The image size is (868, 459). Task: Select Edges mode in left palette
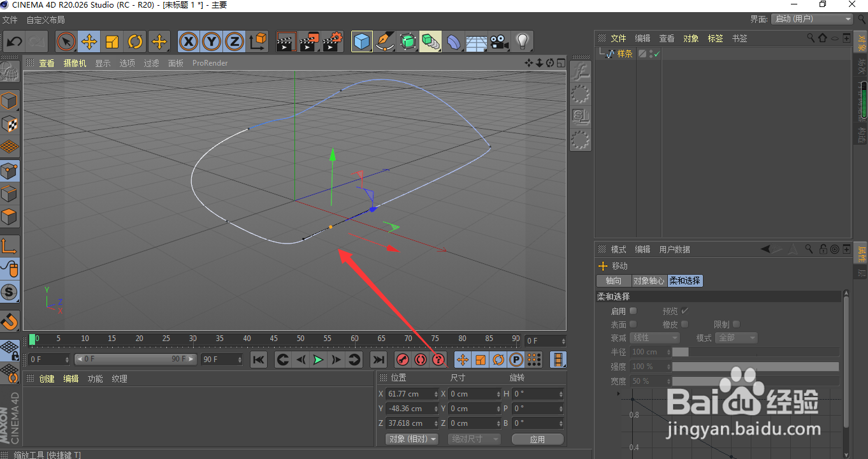click(10, 194)
